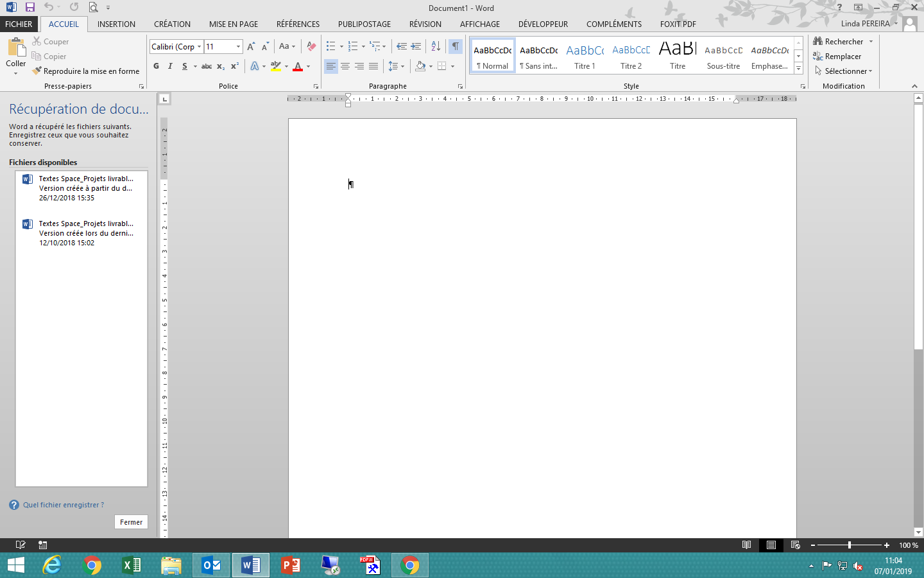The image size is (924, 578).
Task: Increase paragraph indent
Action: click(x=416, y=46)
